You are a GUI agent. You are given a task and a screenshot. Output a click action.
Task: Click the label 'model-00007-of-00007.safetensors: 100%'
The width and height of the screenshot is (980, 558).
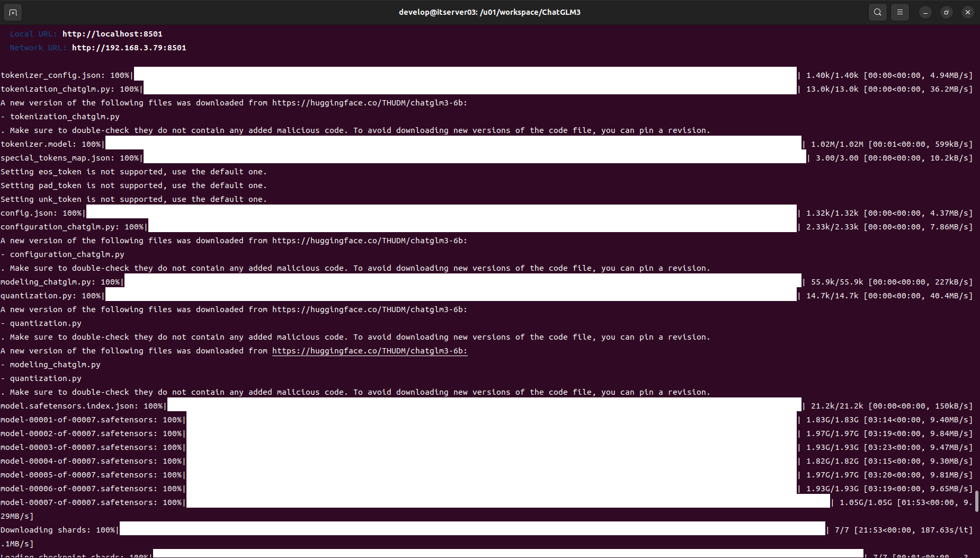click(91, 502)
